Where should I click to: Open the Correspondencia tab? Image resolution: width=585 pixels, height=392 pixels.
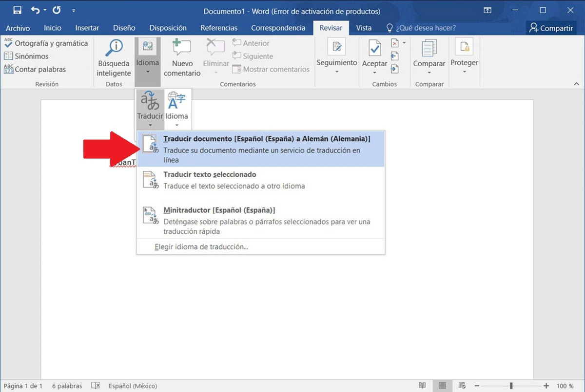click(x=278, y=28)
